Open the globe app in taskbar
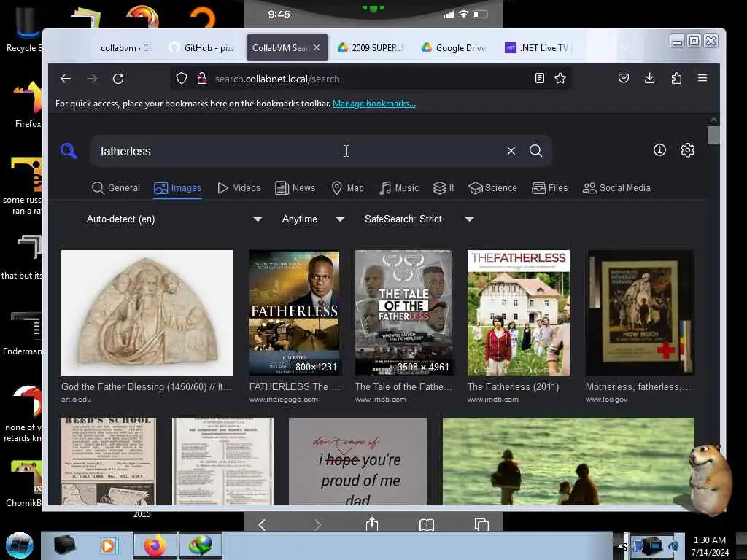Screen dimensions: 747x560 coord(201,545)
